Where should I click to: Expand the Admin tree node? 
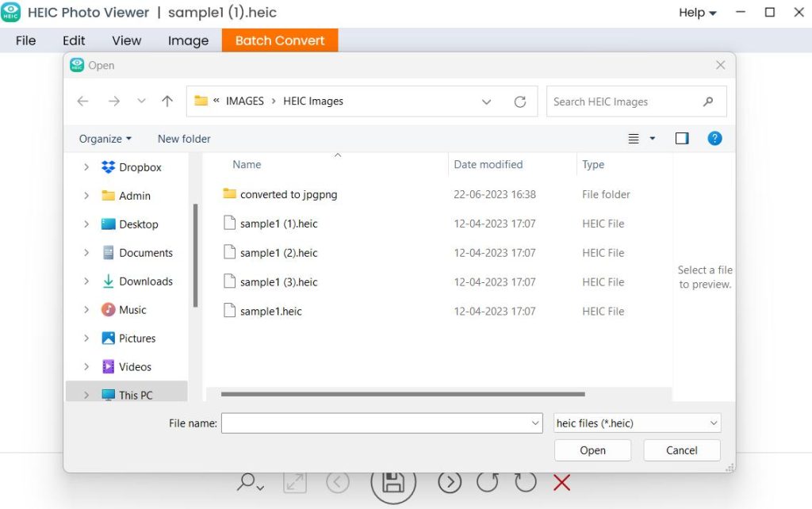86,196
